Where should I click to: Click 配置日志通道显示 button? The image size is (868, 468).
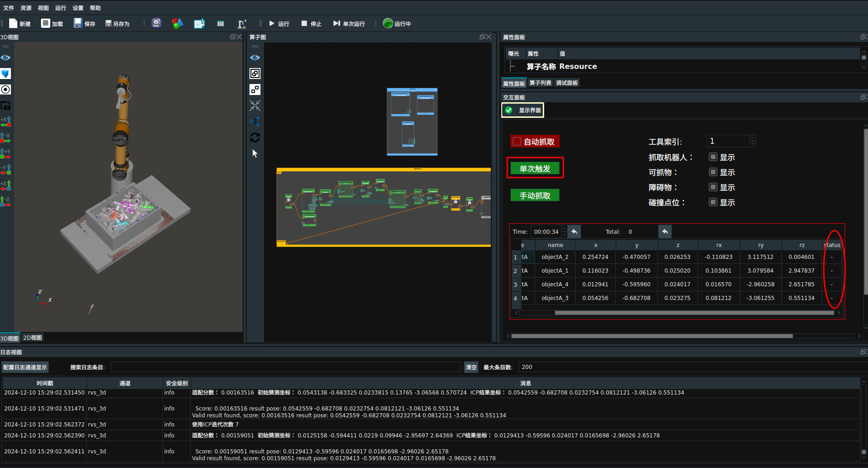[25, 367]
